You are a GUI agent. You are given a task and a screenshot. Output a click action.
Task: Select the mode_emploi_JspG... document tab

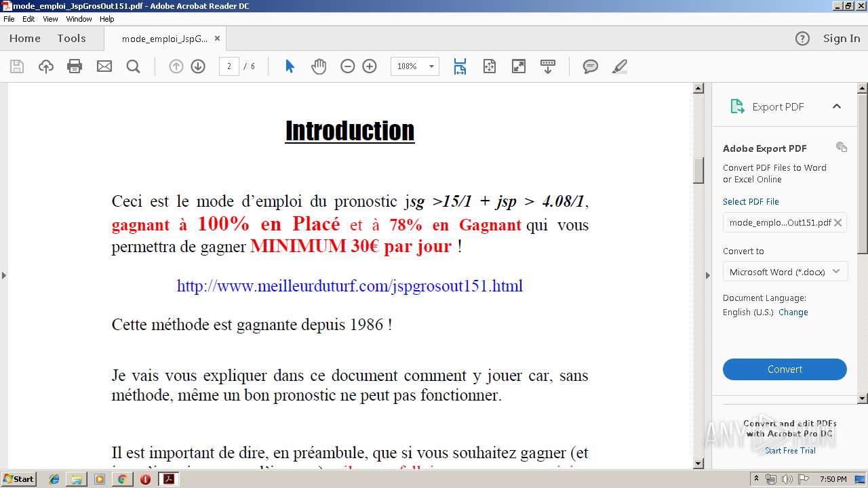(165, 39)
